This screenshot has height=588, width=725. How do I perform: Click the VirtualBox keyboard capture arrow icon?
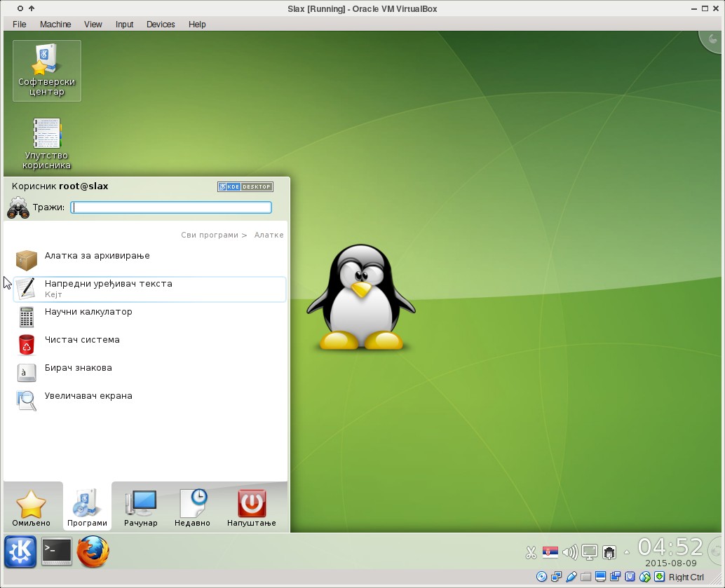coord(660,577)
